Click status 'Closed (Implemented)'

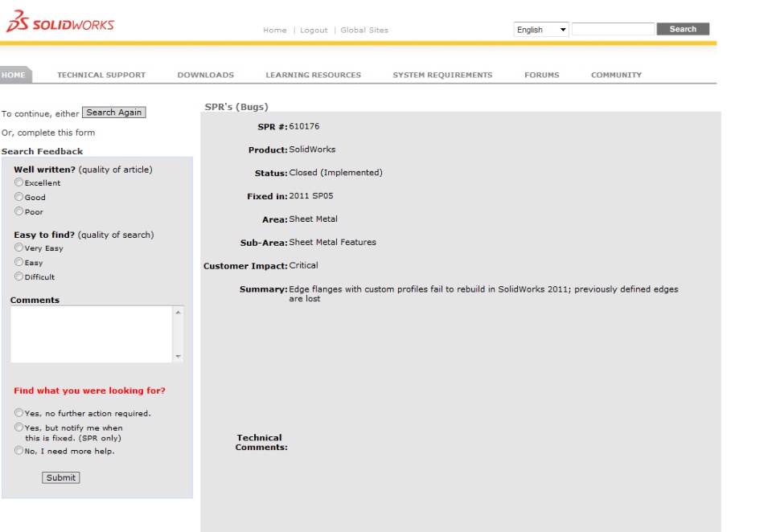336,172
